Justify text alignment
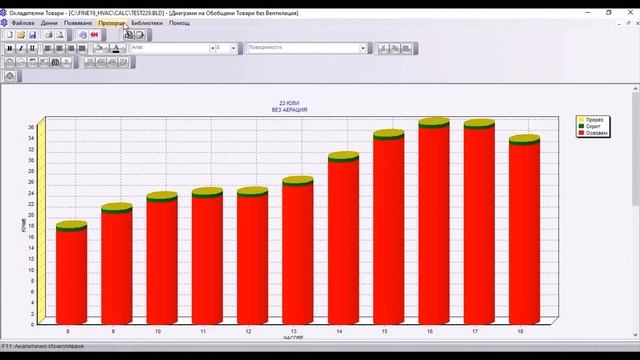Screen dimensions: 640x360 point(82,49)
